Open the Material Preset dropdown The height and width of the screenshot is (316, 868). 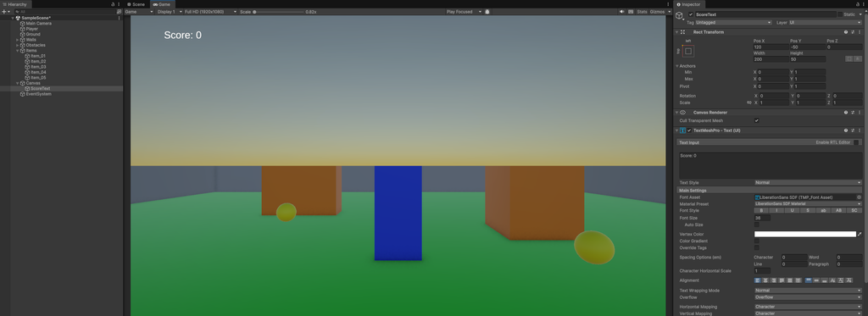click(x=808, y=203)
